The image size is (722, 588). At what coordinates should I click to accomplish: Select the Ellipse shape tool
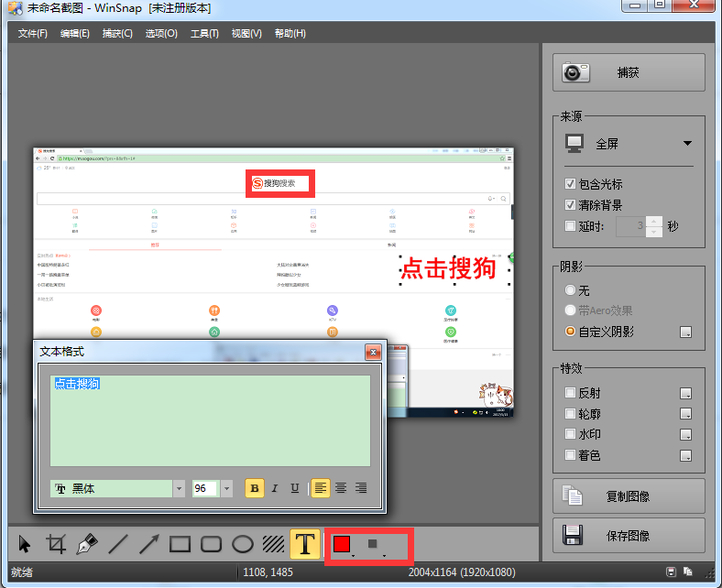pos(242,544)
